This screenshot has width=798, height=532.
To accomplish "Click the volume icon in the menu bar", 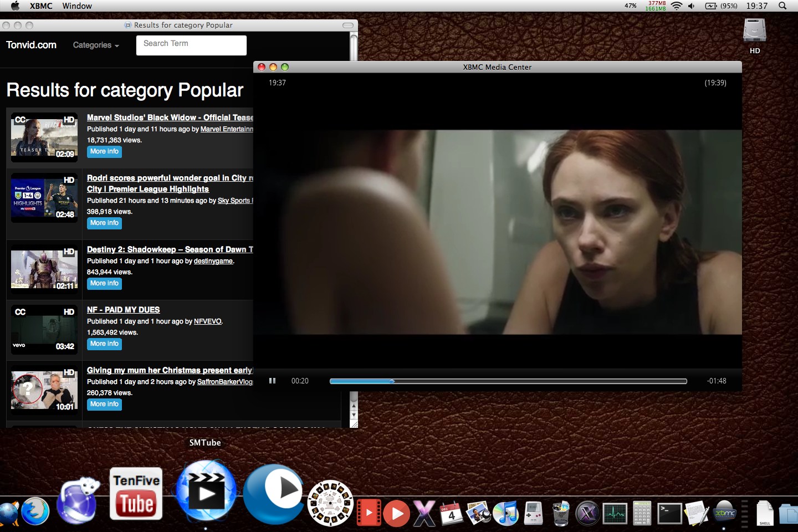I will click(691, 6).
